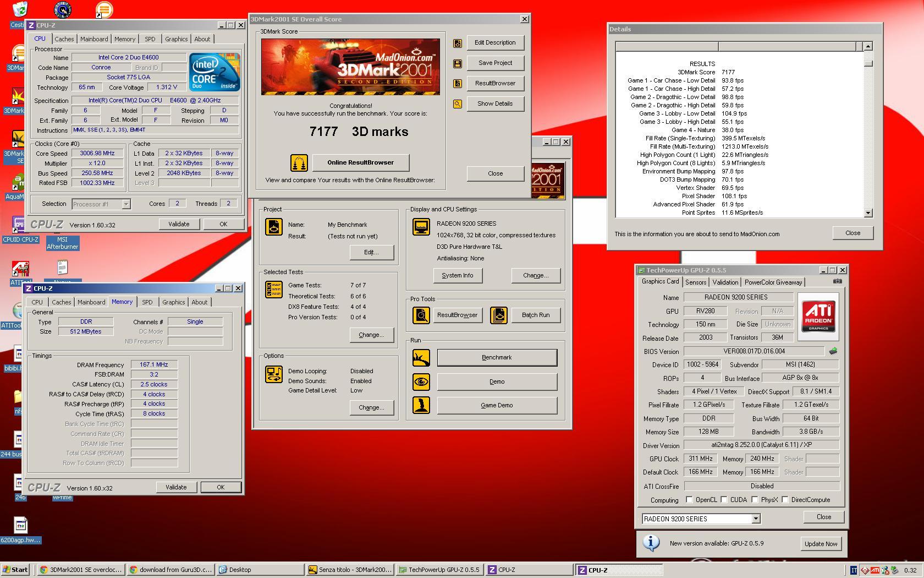Click the info icon in GPU-Z update bar

[651, 543]
